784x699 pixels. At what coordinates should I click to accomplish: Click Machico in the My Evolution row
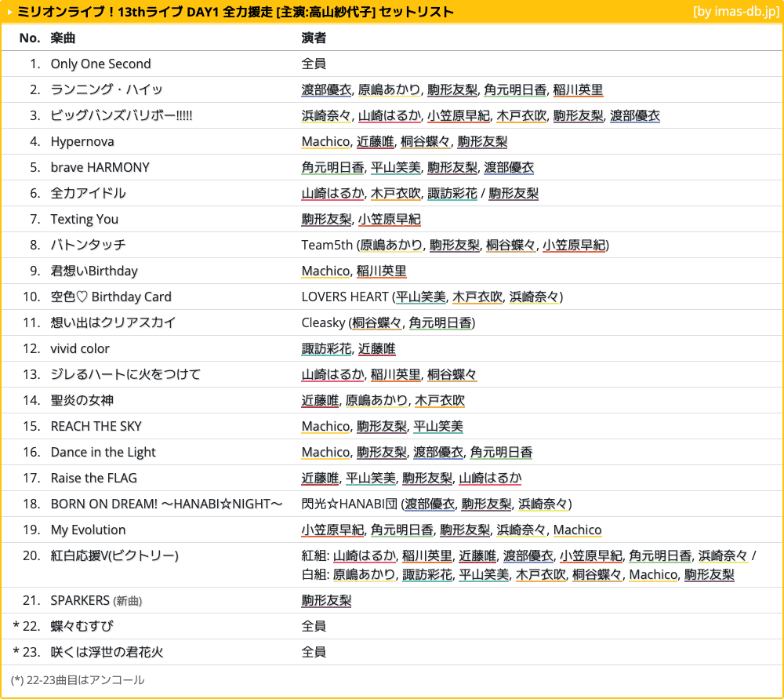[578, 530]
